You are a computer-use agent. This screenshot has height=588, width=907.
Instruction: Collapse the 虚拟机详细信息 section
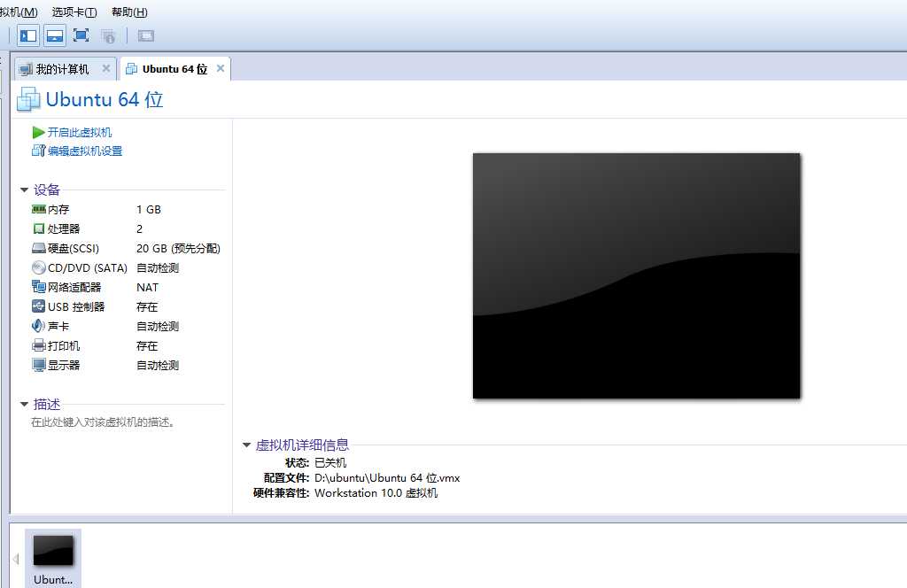[246, 445]
